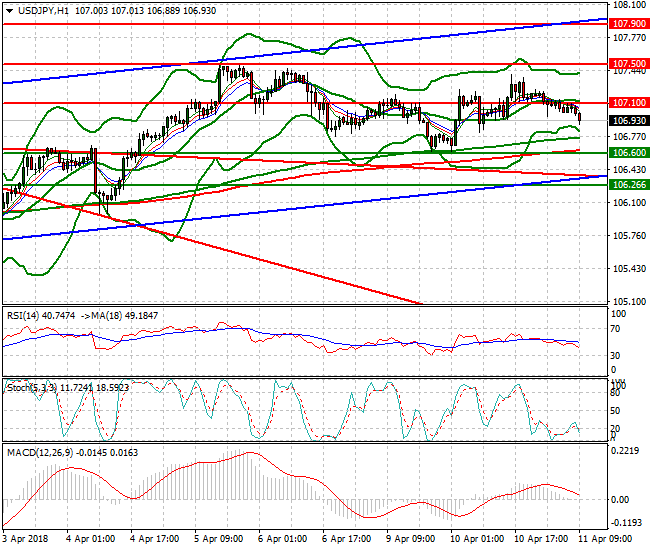Click the 9 Apr 09:00 time label

coord(410,539)
